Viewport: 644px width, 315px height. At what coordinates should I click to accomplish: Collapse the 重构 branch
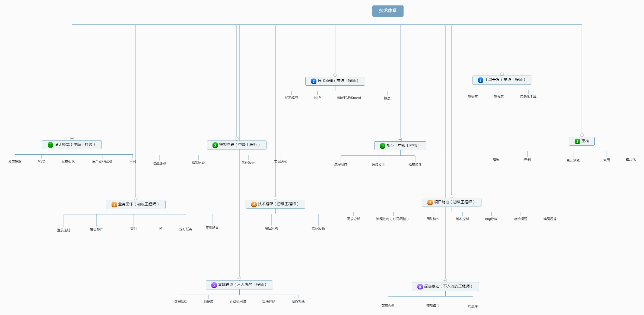[x=582, y=135]
